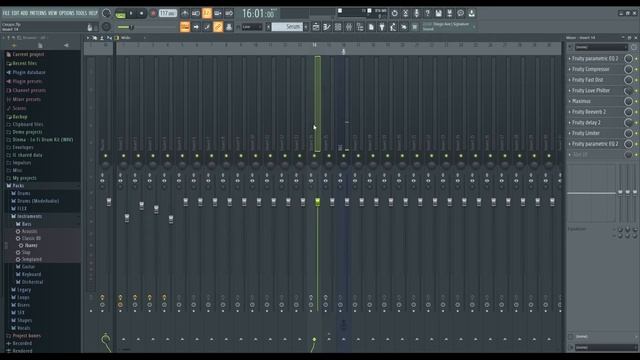
Task: Click the stop button
Action: tap(142, 13)
